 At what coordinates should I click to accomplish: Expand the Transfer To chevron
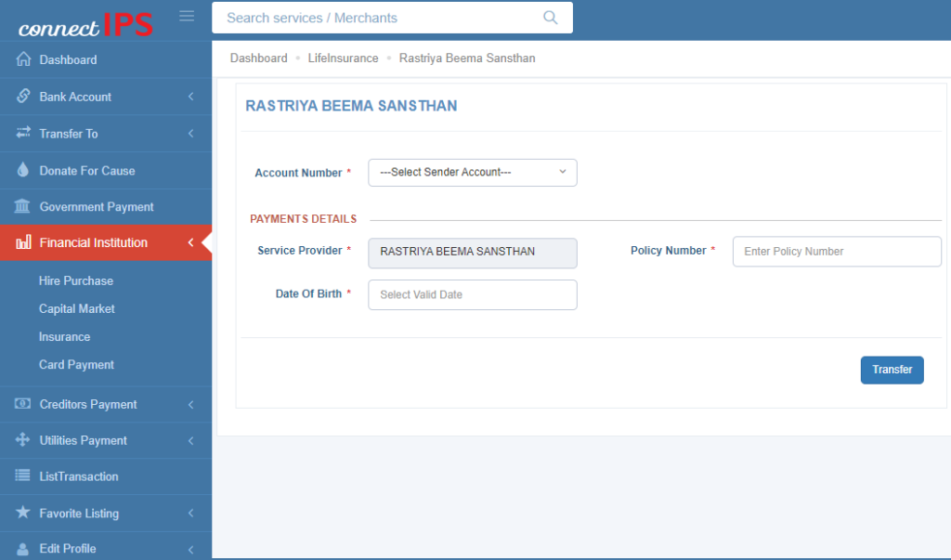[x=191, y=134]
